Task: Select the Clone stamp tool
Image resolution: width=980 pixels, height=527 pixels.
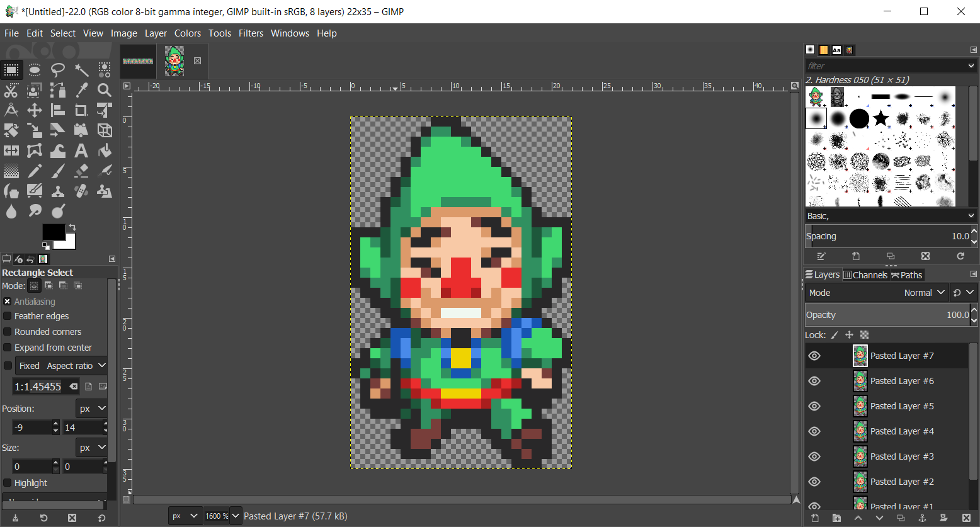Action: click(x=58, y=191)
